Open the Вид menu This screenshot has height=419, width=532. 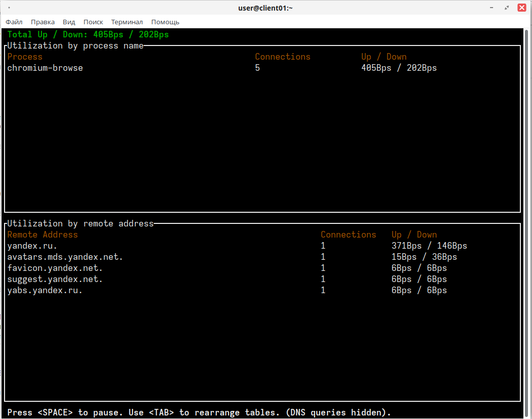point(69,22)
